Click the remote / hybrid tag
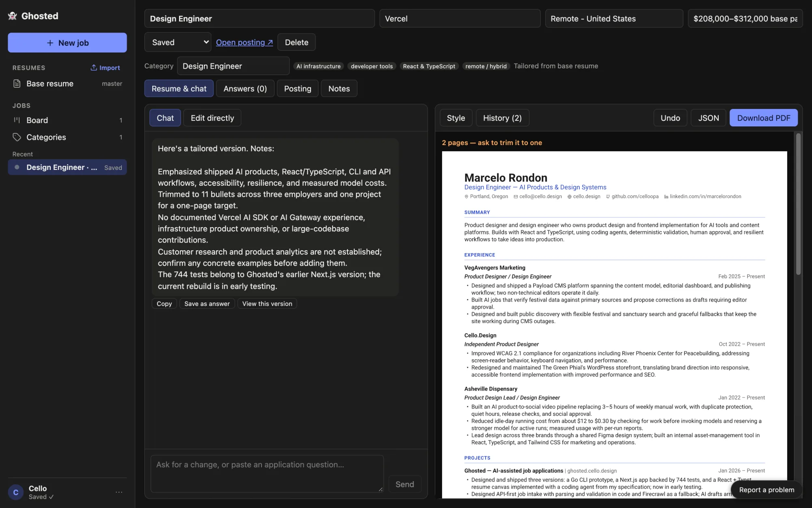This screenshot has height=508, width=812. point(486,66)
